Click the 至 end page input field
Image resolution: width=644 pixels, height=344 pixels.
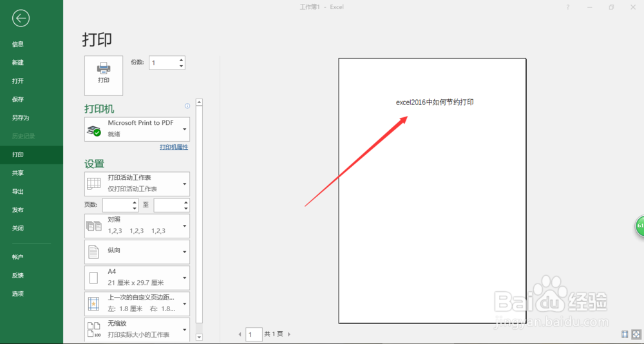[x=168, y=205]
